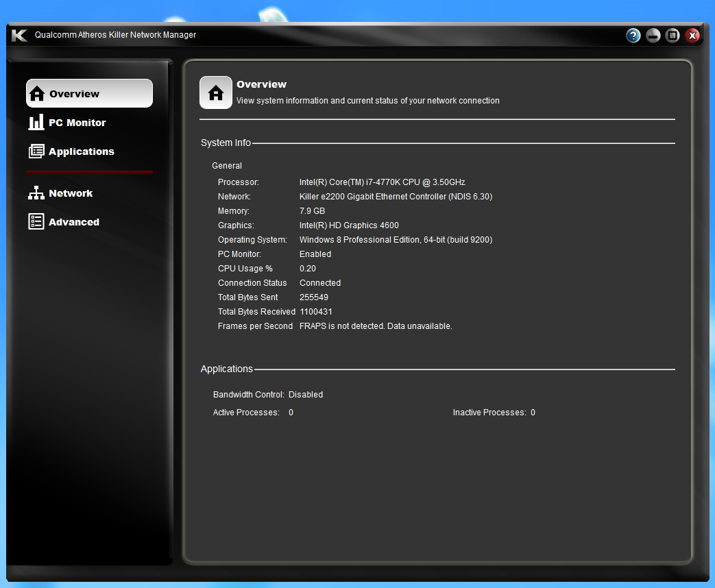Click the General subsection label
The width and height of the screenshot is (715, 588).
227,166
